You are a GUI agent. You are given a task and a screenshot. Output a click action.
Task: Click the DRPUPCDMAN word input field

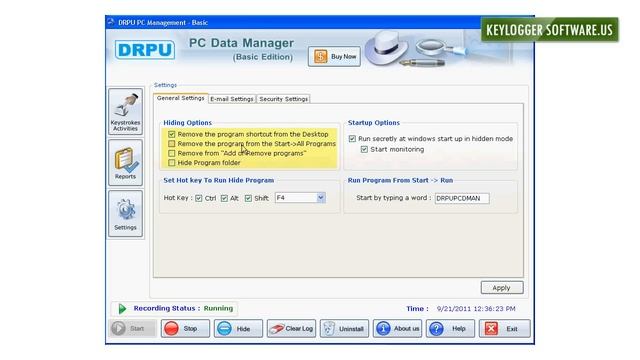462,198
